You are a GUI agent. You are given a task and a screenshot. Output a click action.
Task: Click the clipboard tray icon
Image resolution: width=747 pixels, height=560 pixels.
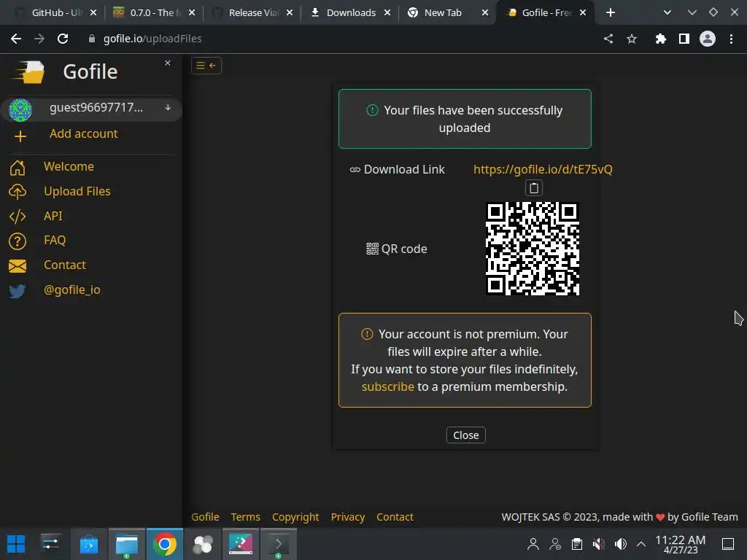coord(577,544)
